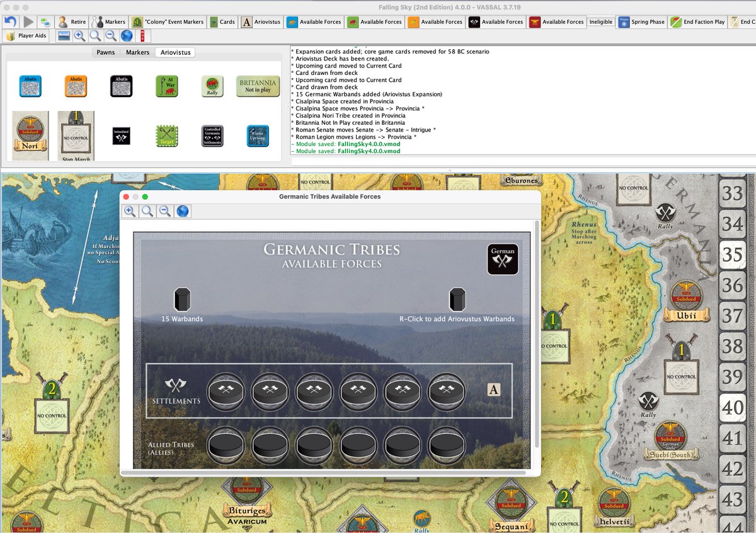Open the Cards panel

click(222, 21)
